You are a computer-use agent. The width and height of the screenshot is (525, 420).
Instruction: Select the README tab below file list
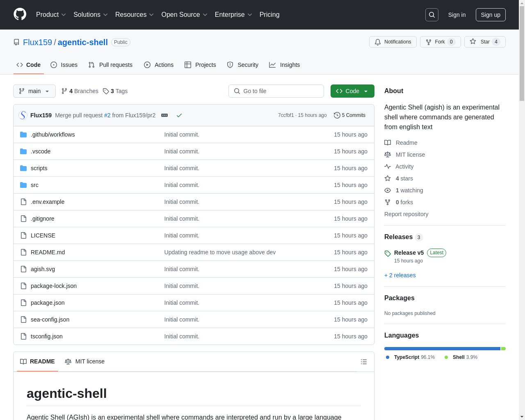pyautogui.click(x=37, y=361)
